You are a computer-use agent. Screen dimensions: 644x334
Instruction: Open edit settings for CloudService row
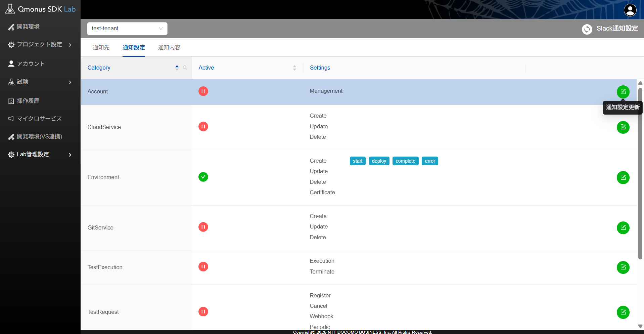[623, 127]
